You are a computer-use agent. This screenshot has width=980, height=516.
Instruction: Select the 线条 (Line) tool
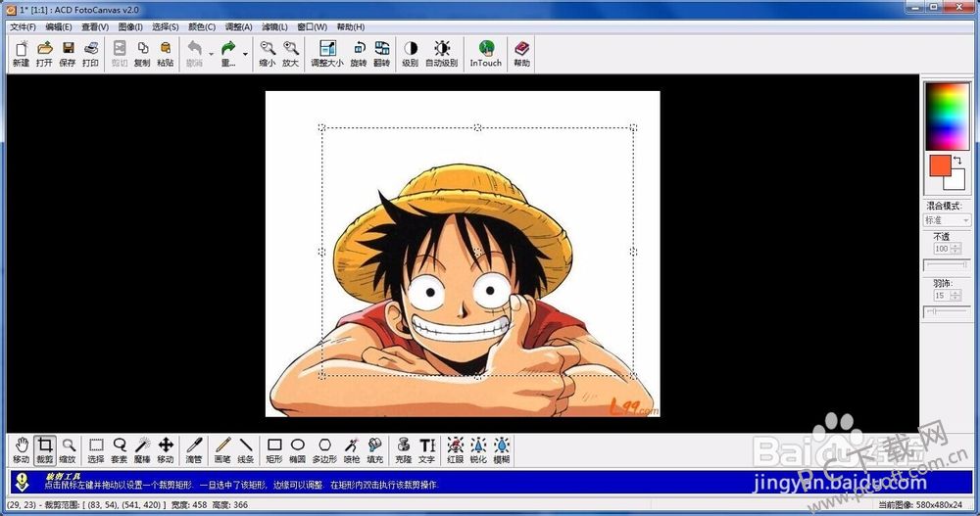point(246,449)
